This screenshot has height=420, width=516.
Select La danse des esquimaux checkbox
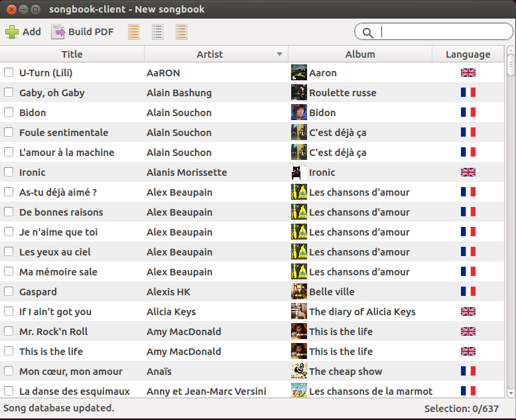point(9,391)
